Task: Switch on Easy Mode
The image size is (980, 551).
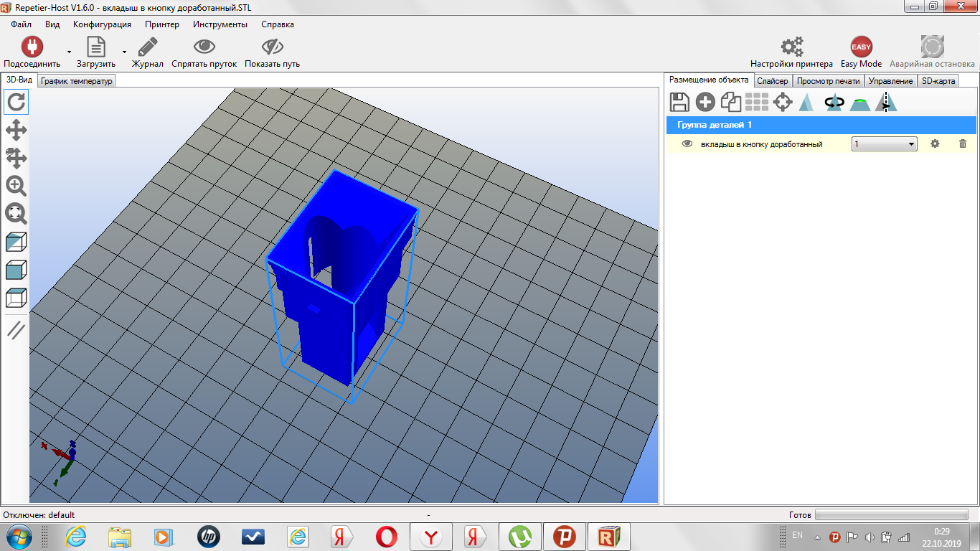Action: coord(862,52)
